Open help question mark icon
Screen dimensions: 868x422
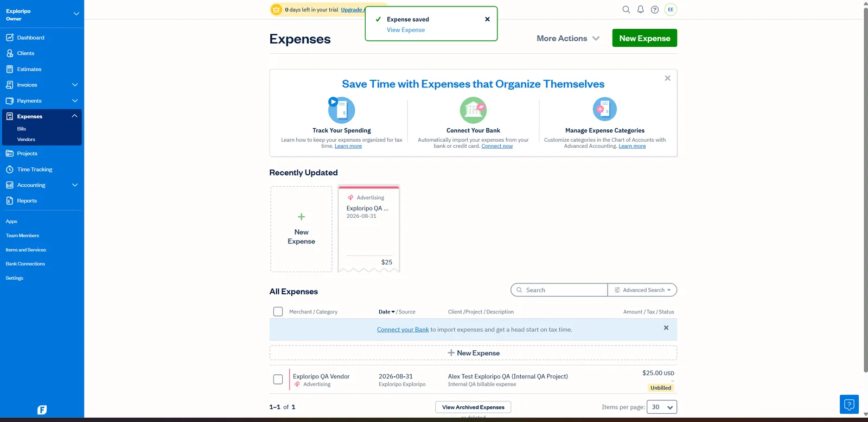(x=655, y=9)
